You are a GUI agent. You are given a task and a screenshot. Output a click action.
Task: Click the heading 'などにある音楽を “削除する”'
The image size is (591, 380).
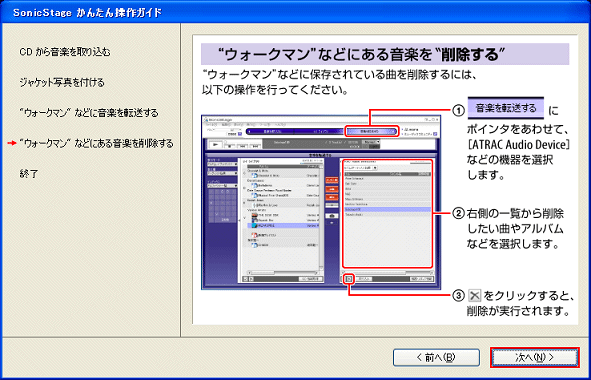(411, 55)
